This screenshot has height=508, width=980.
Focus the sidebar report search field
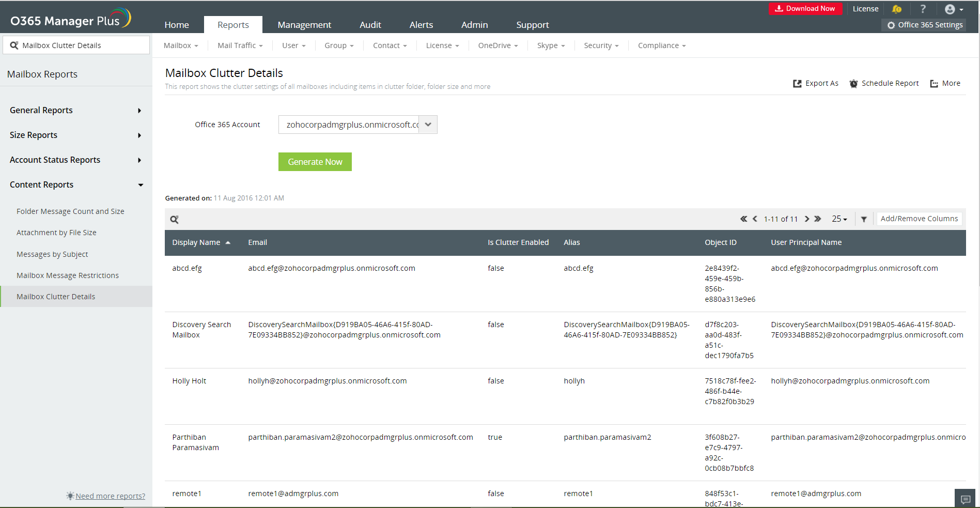tap(76, 45)
